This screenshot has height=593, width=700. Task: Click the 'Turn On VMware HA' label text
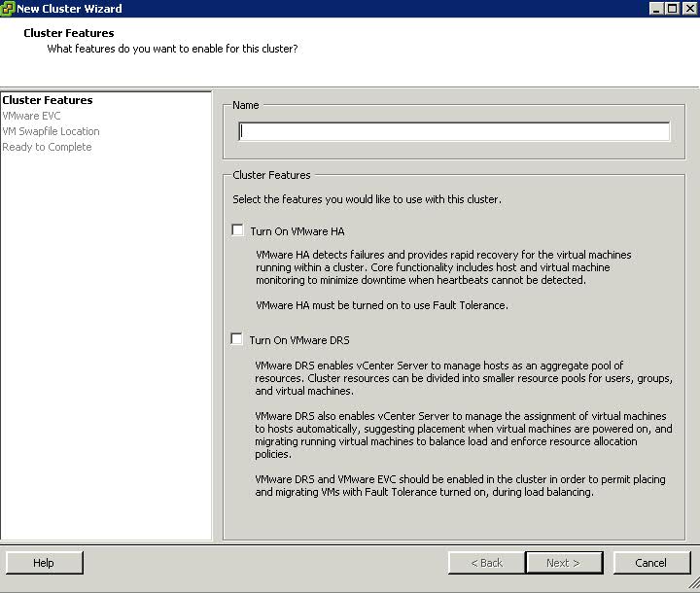[x=297, y=231]
